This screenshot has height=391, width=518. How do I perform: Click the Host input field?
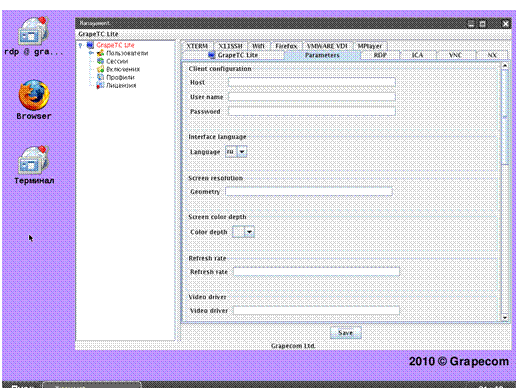pyautogui.click(x=312, y=82)
